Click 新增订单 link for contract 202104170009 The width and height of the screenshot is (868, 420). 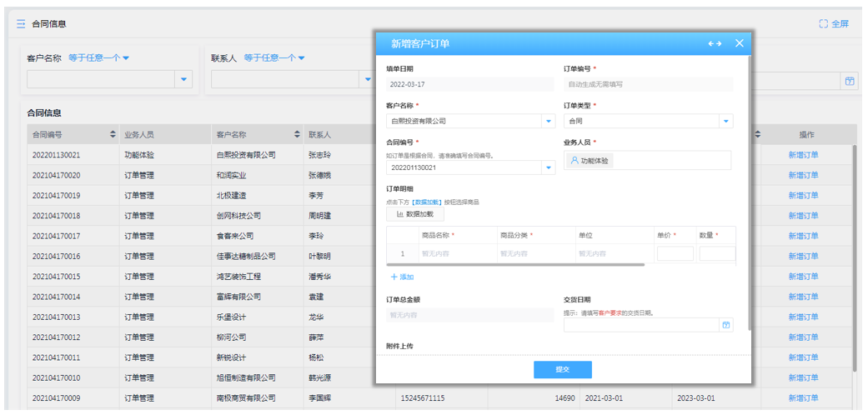[x=803, y=398]
